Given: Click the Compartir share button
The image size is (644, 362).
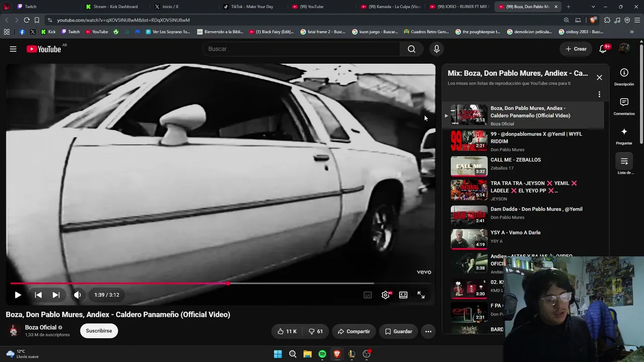Looking at the screenshot, I should tap(354, 331).
